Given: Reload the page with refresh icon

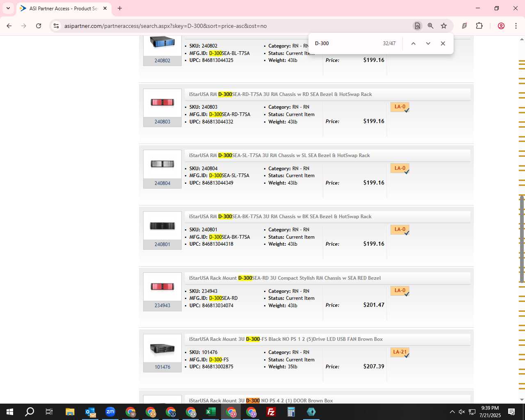Looking at the screenshot, I should (x=39, y=26).
